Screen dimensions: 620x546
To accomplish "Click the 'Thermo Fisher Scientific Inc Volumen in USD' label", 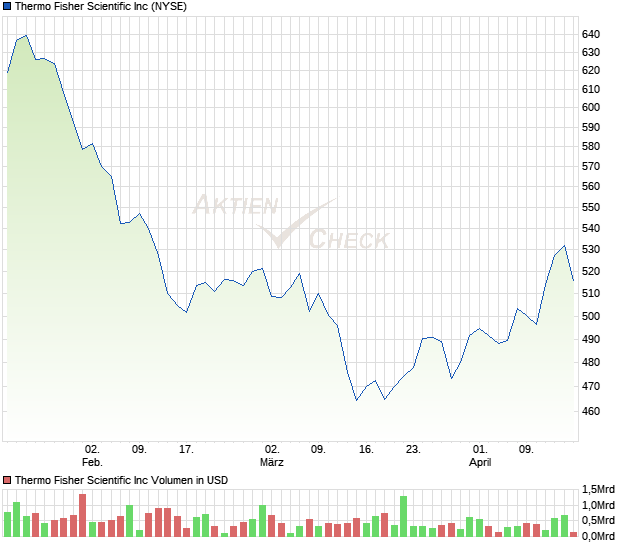I will (121, 480).
